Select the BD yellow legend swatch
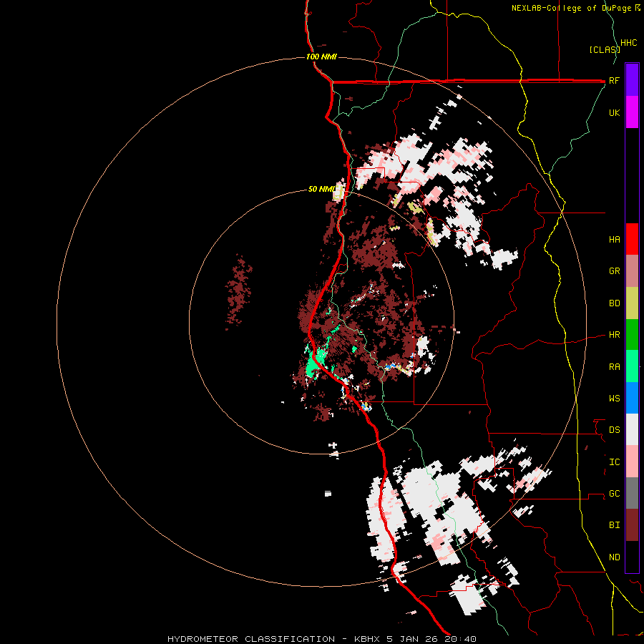This screenshot has height=644, width=644. (x=632, y=303)
